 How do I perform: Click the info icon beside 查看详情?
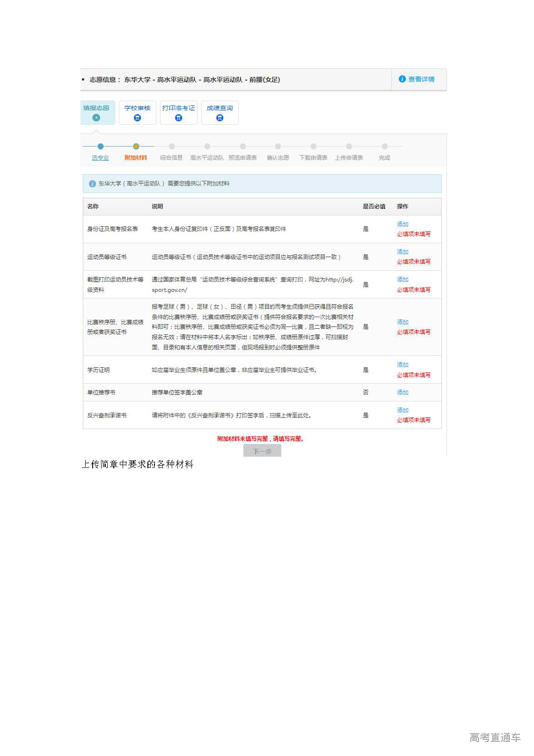[402, 79]
